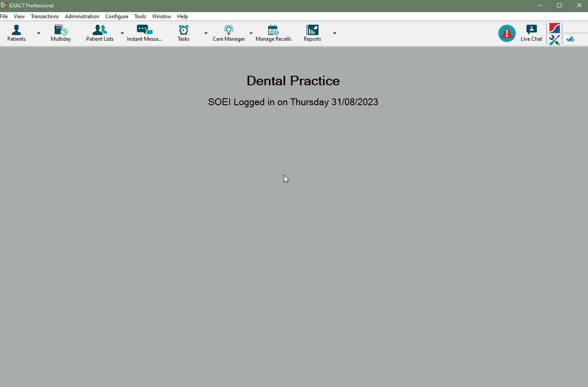The height and width of the screenshot is (387, 588).
Task: Expand the Patient Lists dropdown arrow
Action: point(122,33)
